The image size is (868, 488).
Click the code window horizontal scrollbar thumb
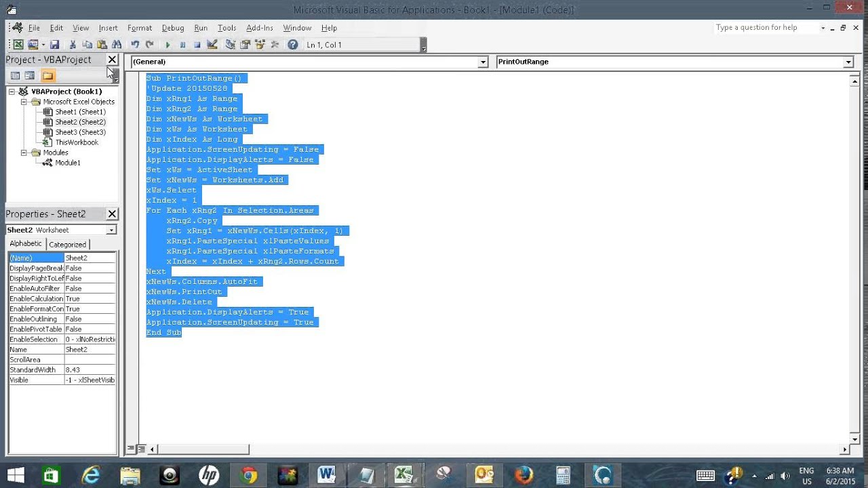point(203,449)
